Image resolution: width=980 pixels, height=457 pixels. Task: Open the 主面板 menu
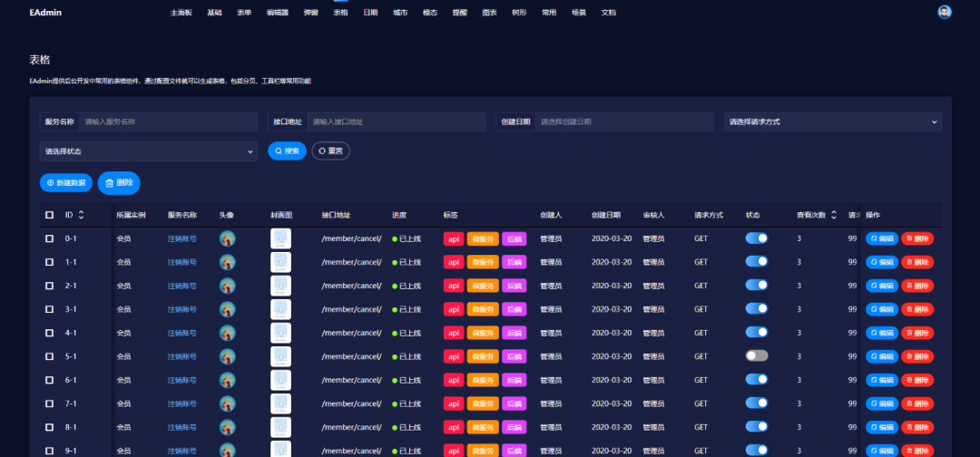pyautogui.click(x=181, y=13)
